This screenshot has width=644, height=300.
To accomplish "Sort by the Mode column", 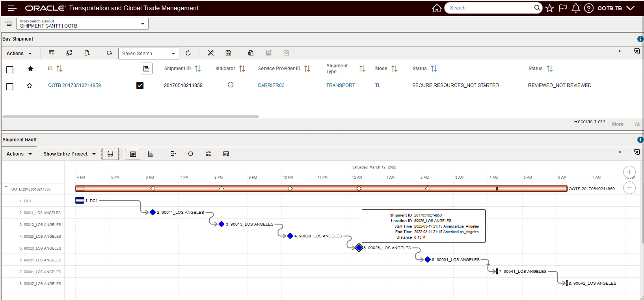I will (x=395, y=69).
